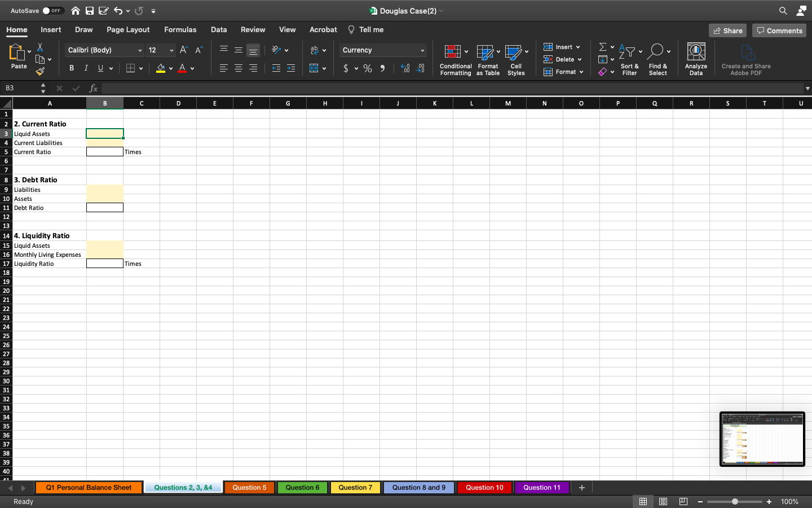Switch to Normal view in status bar
Screen dimensions: 812x508
coord(643,501)
